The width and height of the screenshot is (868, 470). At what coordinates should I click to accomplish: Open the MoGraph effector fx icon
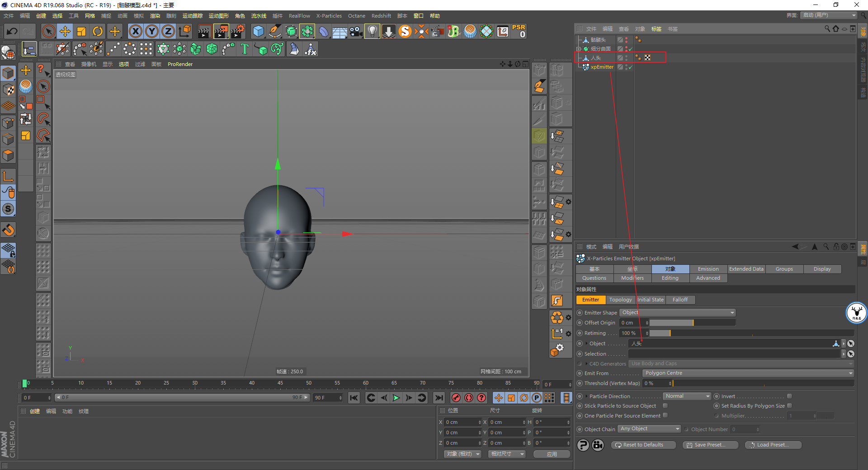311,49
